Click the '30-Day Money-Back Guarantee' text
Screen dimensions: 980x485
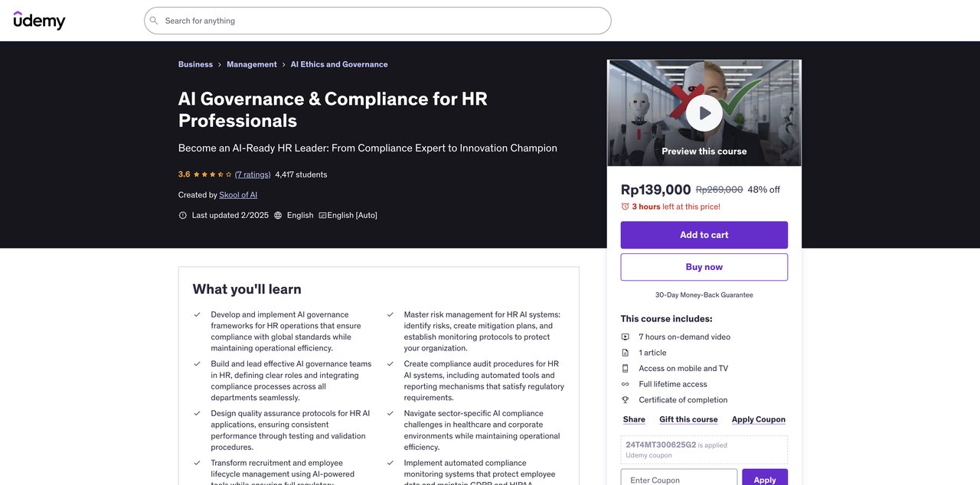point(704,295)
